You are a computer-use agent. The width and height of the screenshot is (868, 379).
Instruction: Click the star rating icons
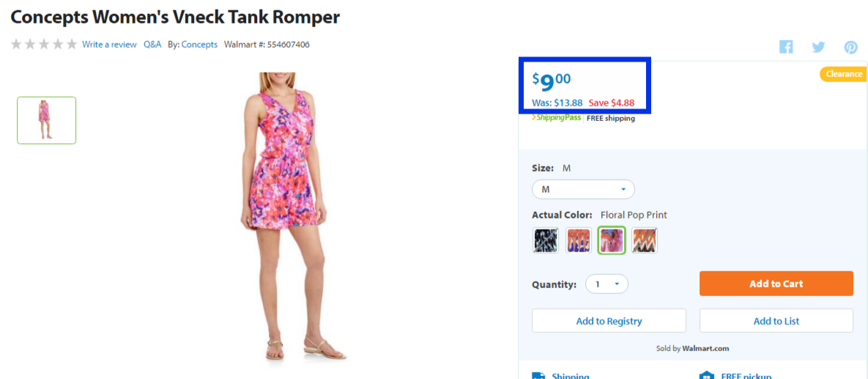tap(44, 44)
